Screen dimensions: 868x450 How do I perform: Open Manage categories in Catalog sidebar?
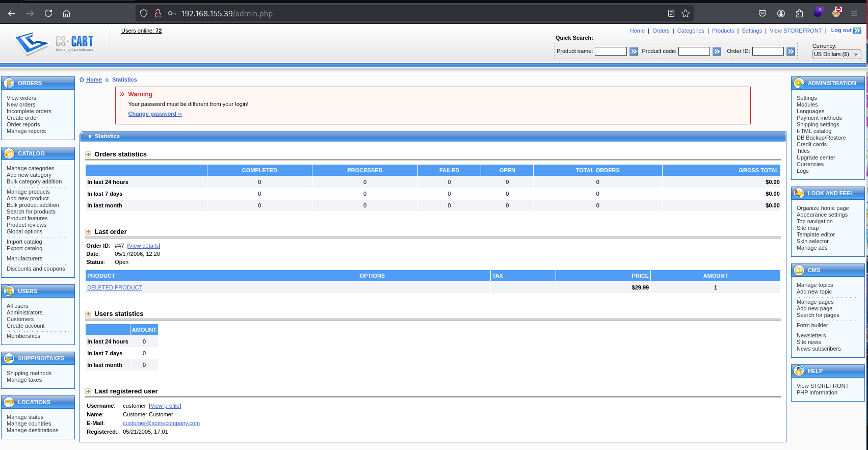click(x=30, y=168)
